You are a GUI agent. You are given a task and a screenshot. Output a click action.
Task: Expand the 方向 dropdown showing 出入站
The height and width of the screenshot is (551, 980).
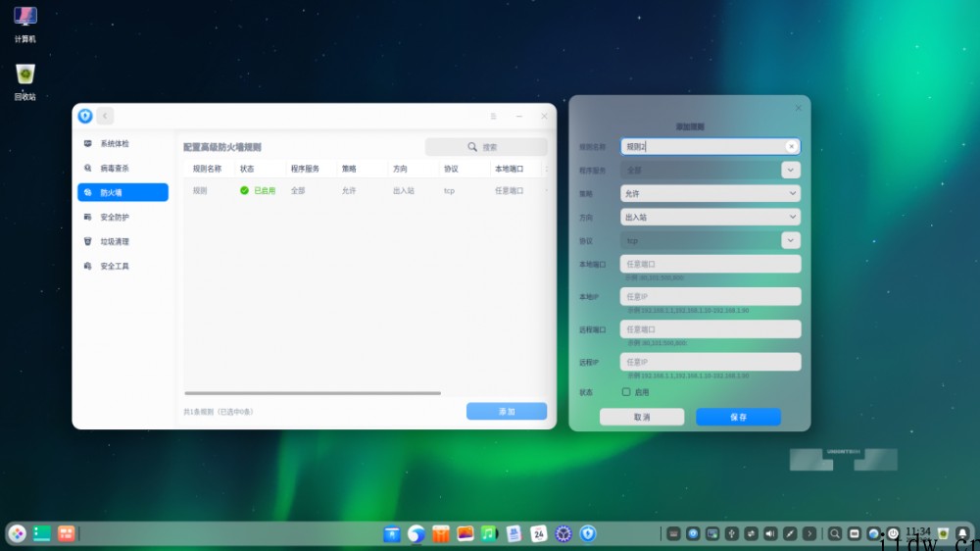tap(710, 217)
